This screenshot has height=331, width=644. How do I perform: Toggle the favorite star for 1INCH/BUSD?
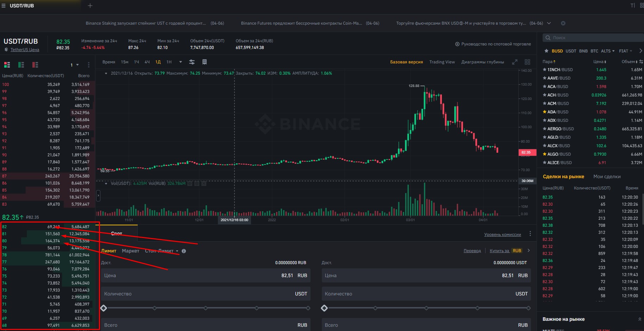545,70
